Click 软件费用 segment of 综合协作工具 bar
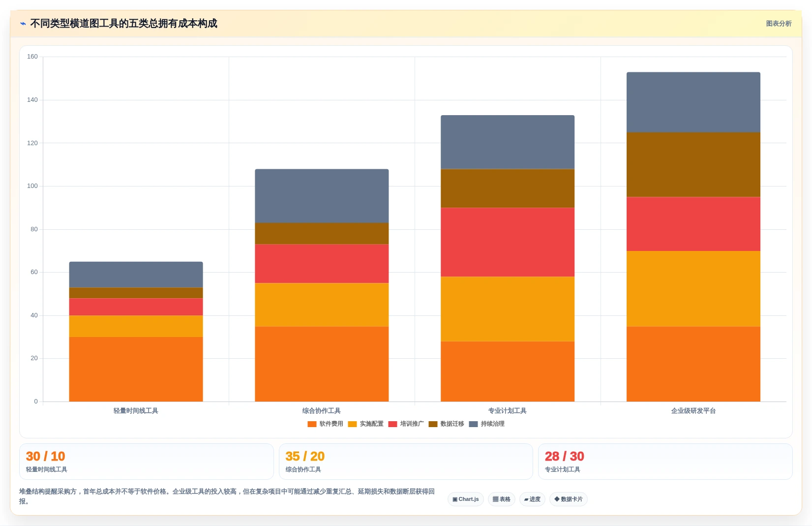 click(322, 364)
